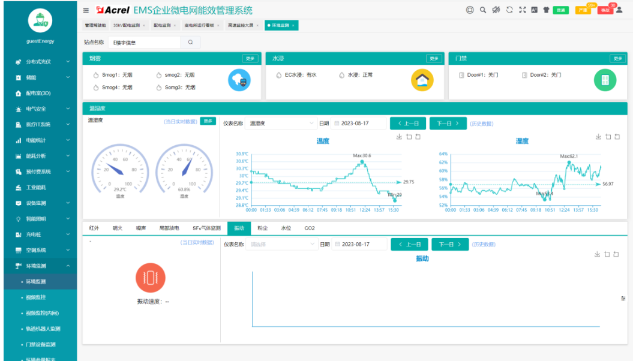Click 更多 in the 水浸 panel
Screen dimensions: 633x364
coord(434,59)
